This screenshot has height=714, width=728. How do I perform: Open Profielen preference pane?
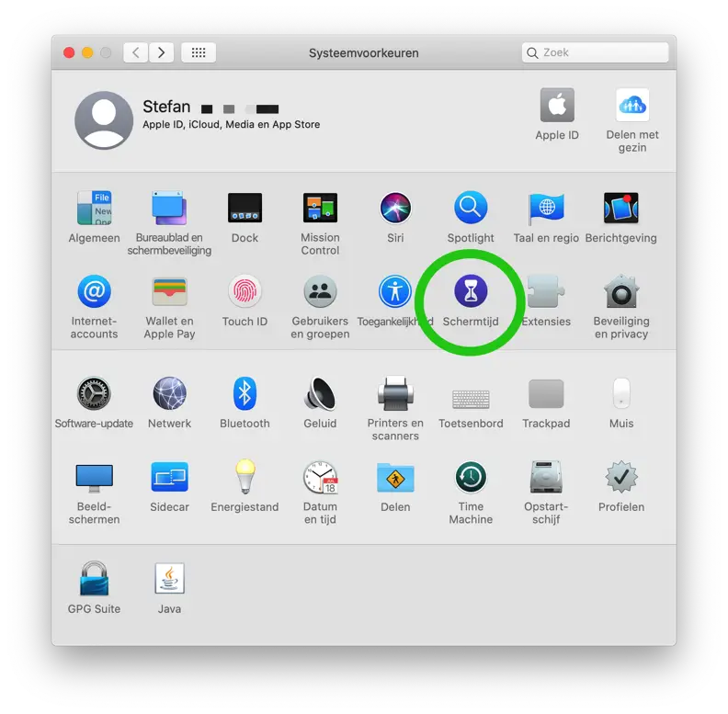[621, 477]
